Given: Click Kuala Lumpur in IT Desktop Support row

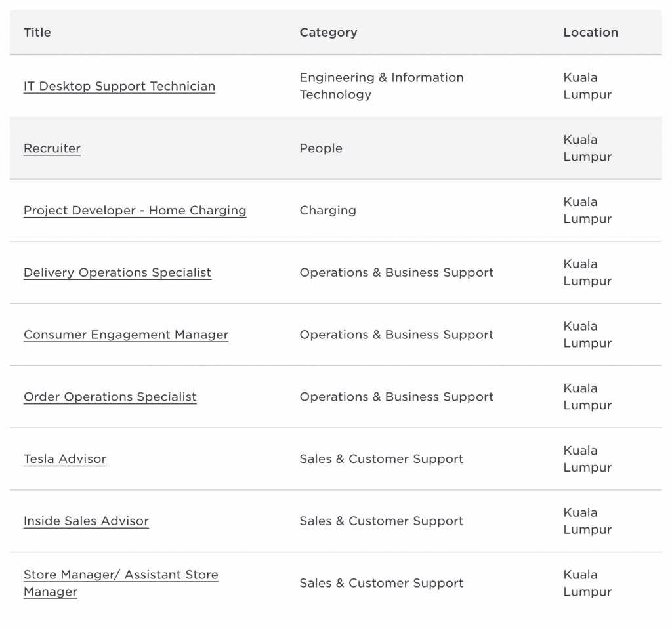Looking at the screenshot, I should pos(587,86).
